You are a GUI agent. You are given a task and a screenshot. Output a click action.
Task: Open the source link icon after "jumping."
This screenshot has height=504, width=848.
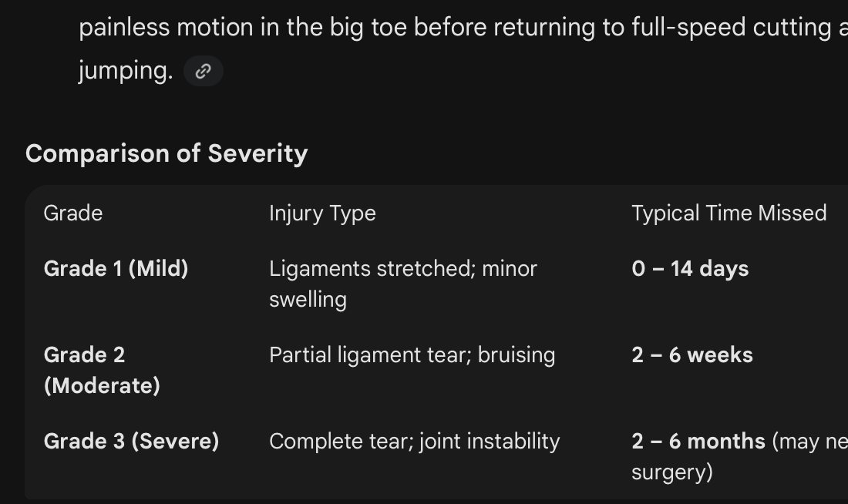pos(204,71)
